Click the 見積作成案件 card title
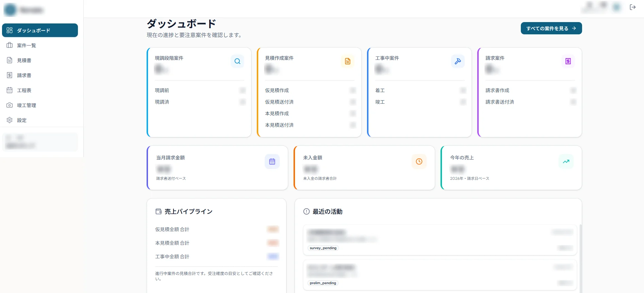The image size is (644, 293). coord(279,58)
